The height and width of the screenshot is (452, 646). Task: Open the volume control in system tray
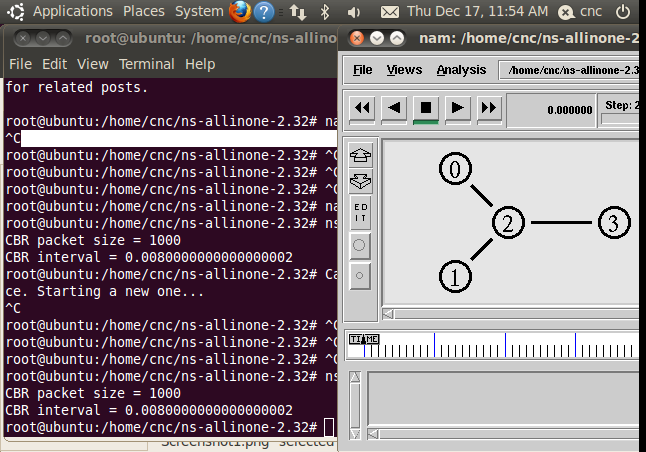pyautogui.click(x=353, y=12)
